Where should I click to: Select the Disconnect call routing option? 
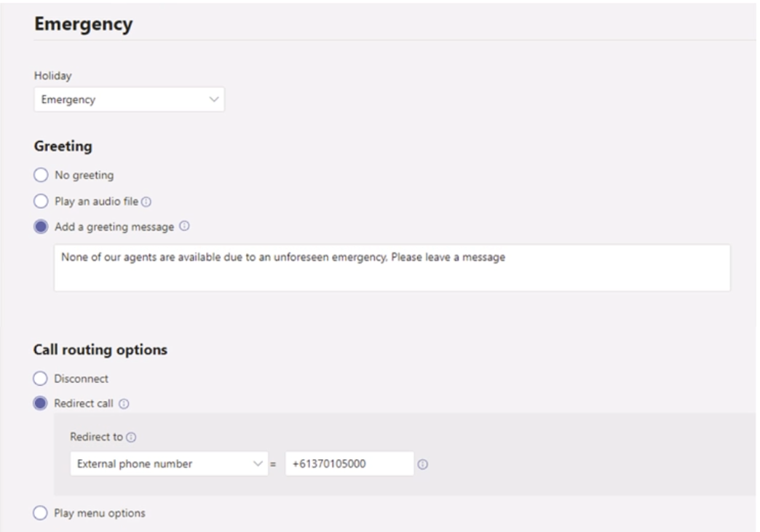coord(41,378)
